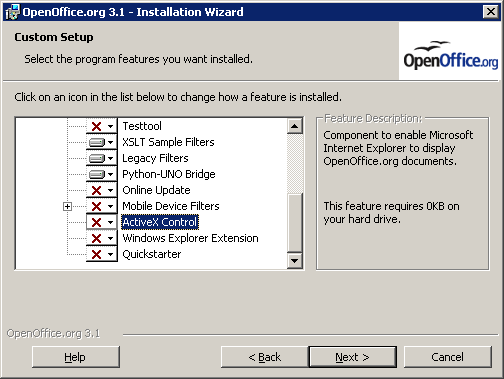Screen dimensions: 504x379
Task: Select the highlighted ActiveX Control item
Action: [160, 222]
